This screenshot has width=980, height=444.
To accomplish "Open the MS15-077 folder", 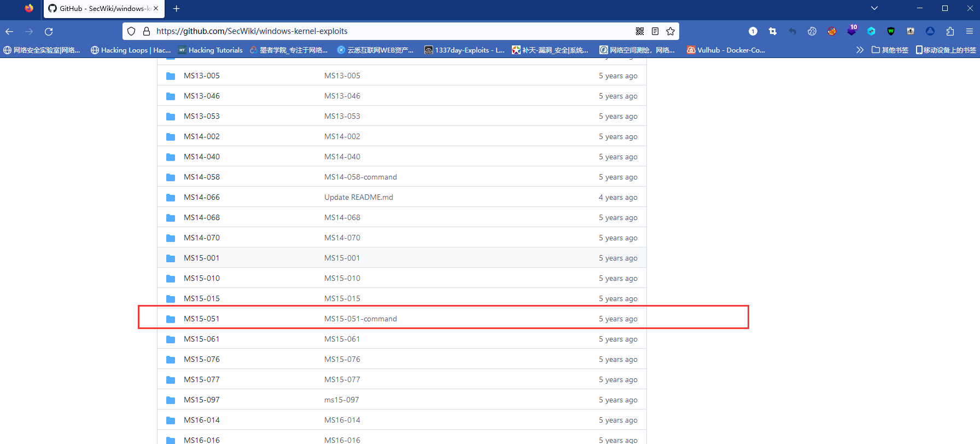I will pos(202,379).
